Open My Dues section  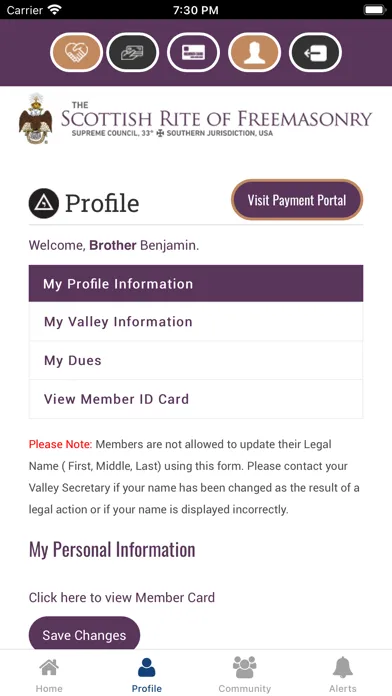click(x=196, y=360)
